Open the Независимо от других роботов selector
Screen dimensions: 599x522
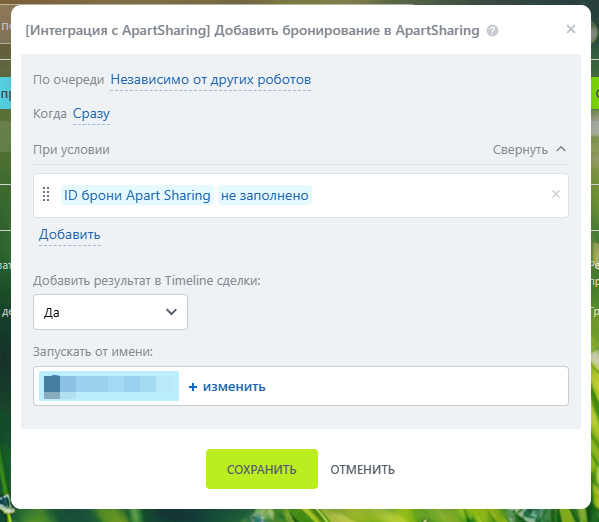click(210, 80)
